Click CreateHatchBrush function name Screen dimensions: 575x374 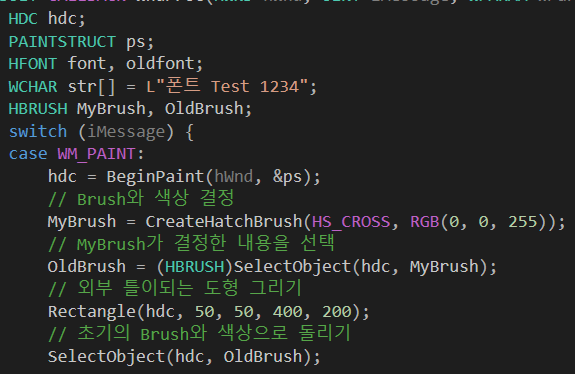click(x=224, y=221)
